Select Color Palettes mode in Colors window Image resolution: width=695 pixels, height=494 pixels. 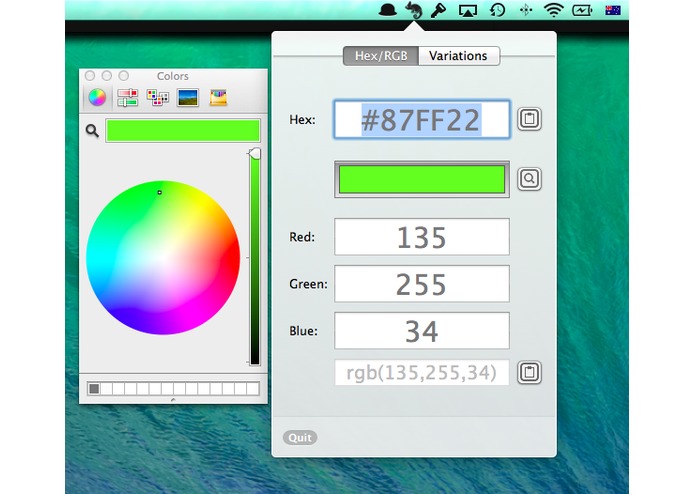[x=158, y=97]
